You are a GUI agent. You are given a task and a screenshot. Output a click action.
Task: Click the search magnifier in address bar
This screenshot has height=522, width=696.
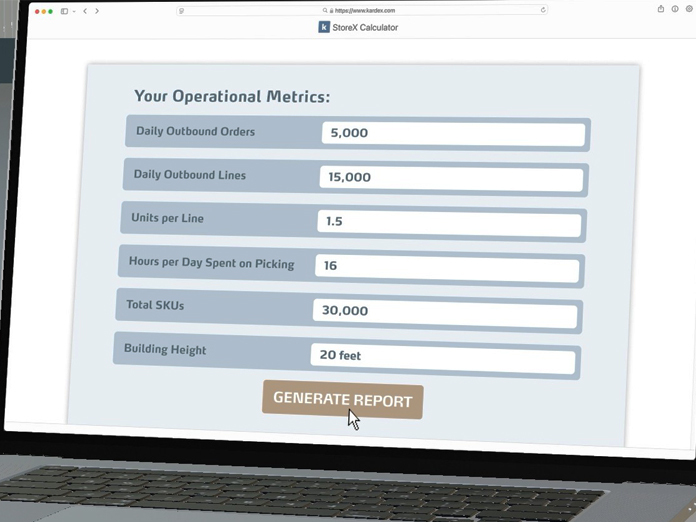click(325, 10)
